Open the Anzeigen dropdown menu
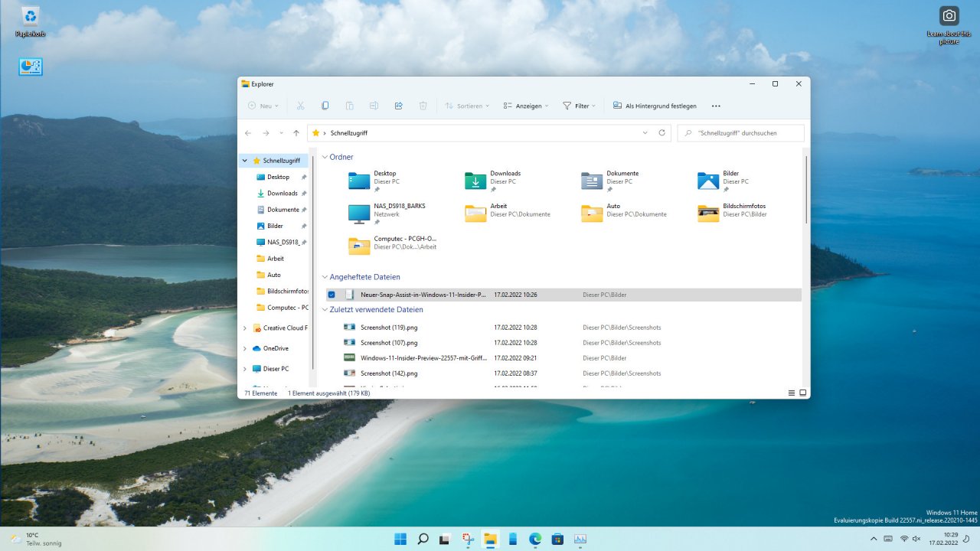The width and height of the screenshot is (980, 551). [x=526, y=106]
